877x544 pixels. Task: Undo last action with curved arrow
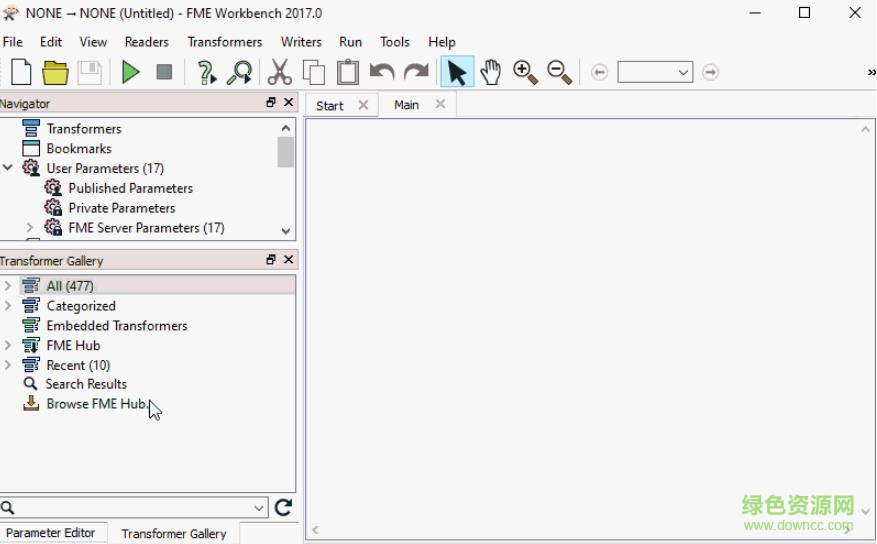pyautogui.click(x=382, y=72)
